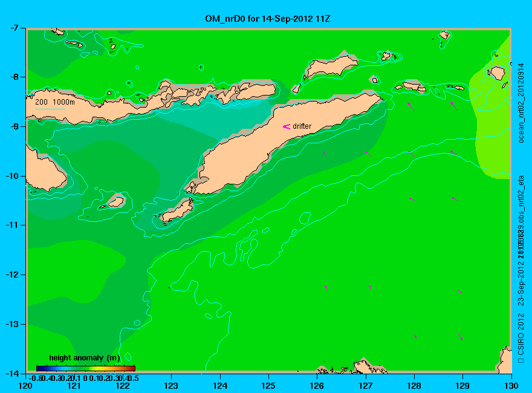Image resolution: width=532 pixels, height=393 pixels.
Task: Click the '130' longitude tick label
Action: 511,386
